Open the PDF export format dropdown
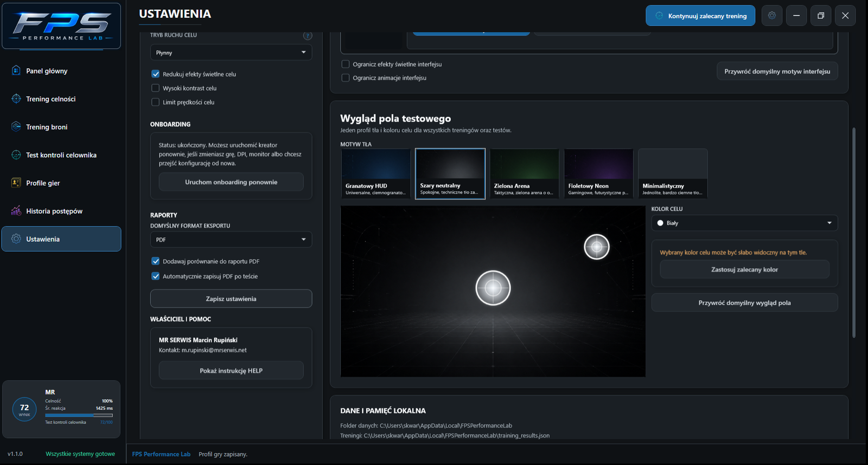 231,240
